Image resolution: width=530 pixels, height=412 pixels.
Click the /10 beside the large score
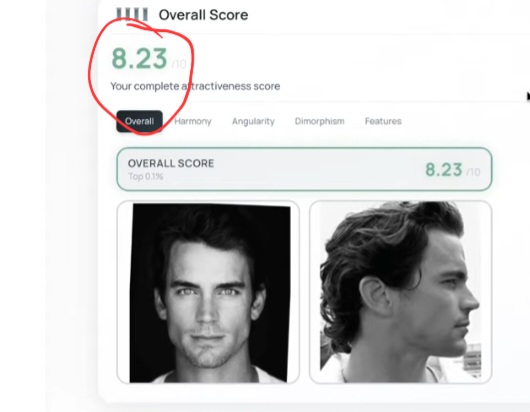pos(179,64)
